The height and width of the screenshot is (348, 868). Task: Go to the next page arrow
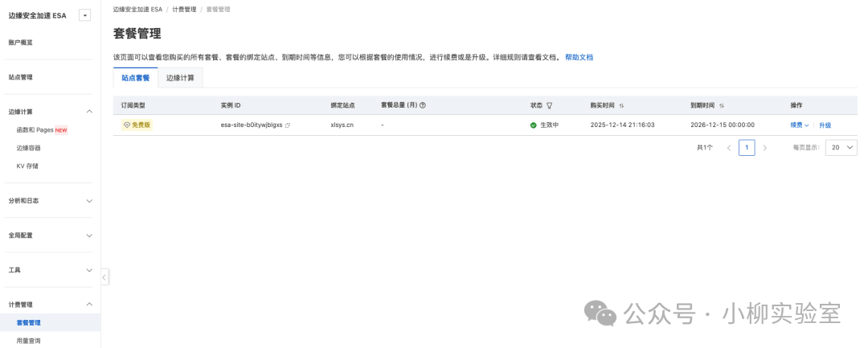coord(764,148)
